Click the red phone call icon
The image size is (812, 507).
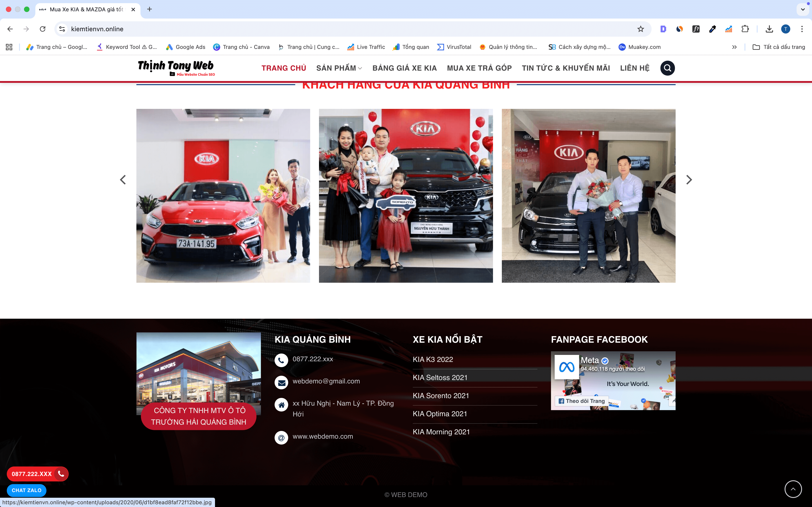pos(61,474)
